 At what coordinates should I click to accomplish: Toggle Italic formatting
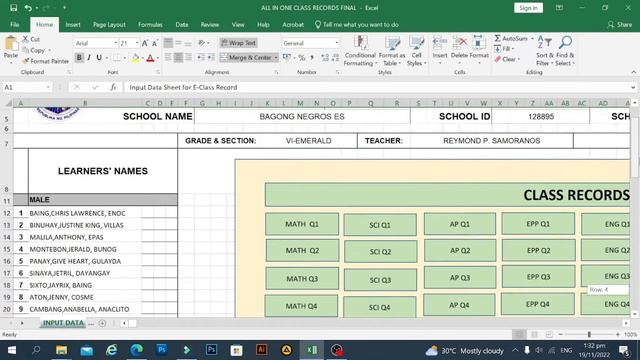(x=89, y=58)
